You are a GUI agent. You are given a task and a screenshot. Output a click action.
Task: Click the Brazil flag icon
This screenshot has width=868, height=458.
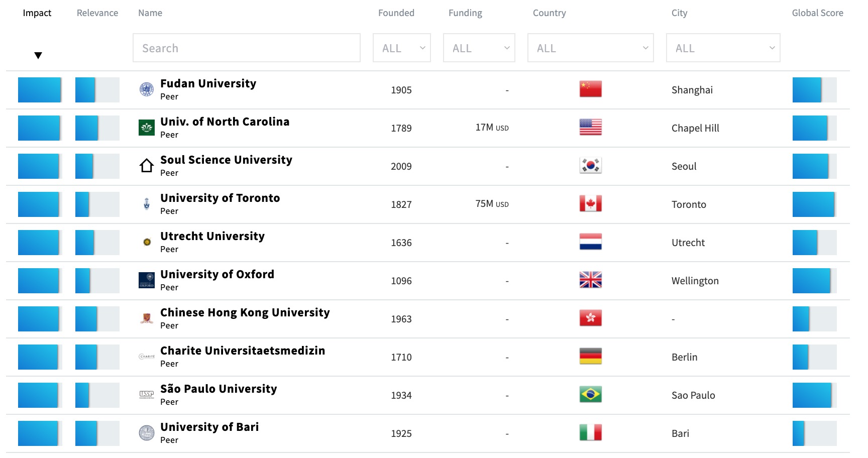pyautogui.click(x=590, y=395)
